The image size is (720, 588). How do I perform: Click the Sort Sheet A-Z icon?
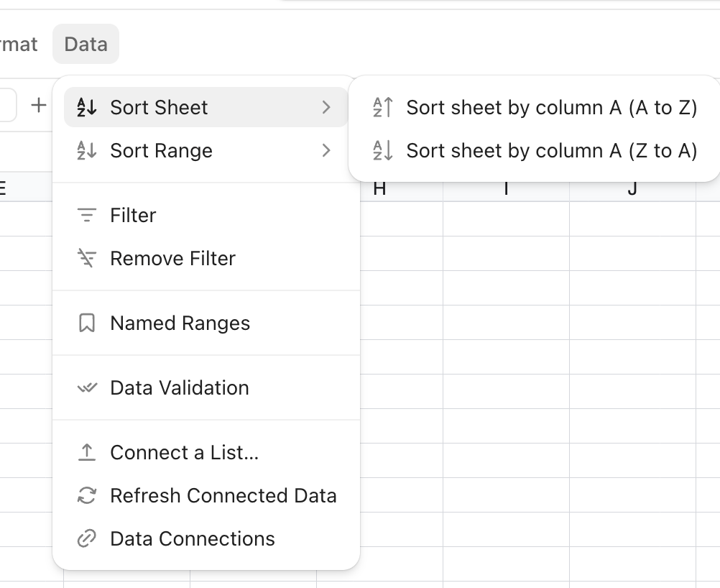point(87,108)
